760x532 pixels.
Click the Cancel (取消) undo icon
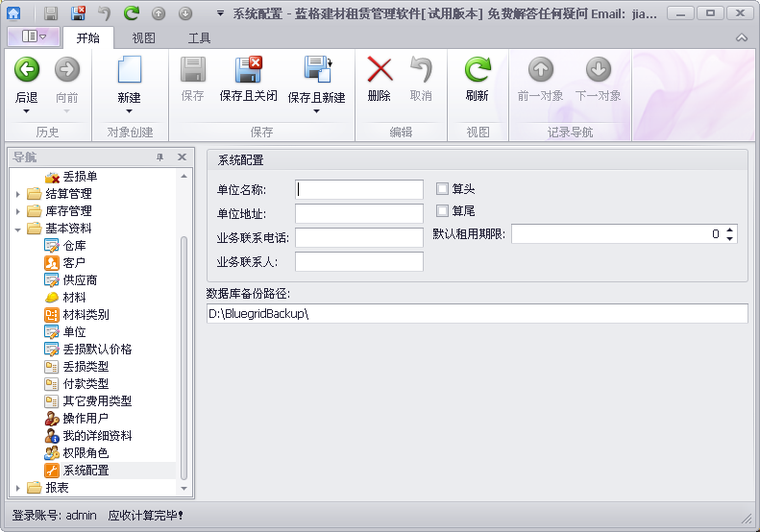421,69
